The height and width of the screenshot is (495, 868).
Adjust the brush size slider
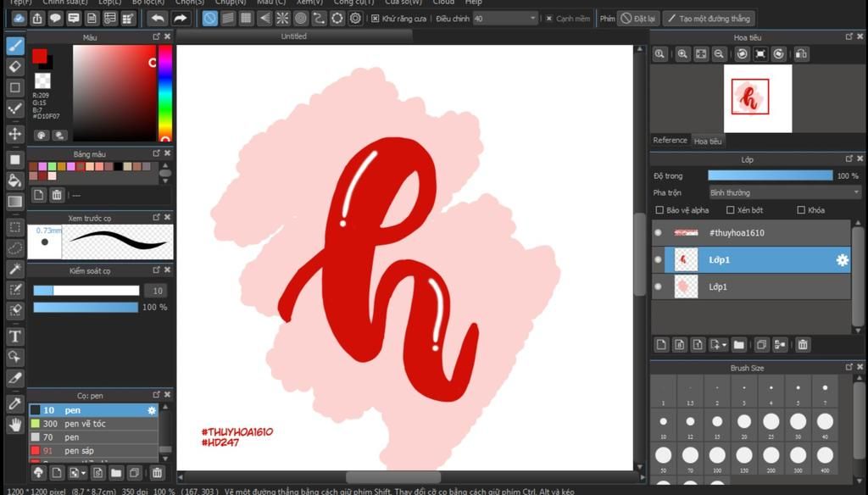click(x=86, y=291)
